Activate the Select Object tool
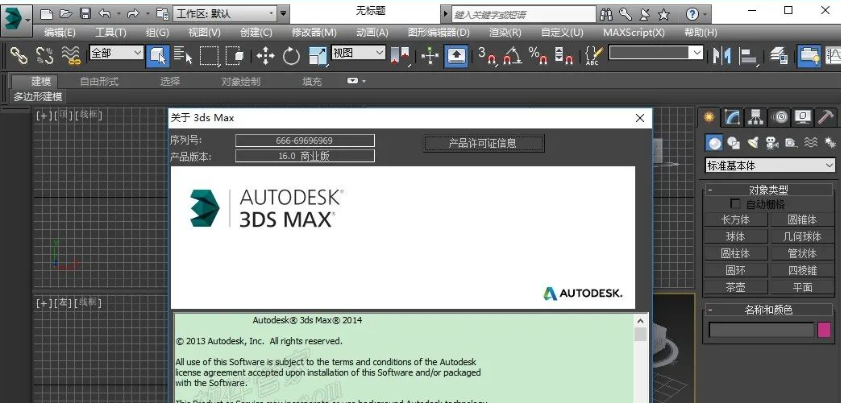Viewport: 841px width, 403px height. point(158,56)
